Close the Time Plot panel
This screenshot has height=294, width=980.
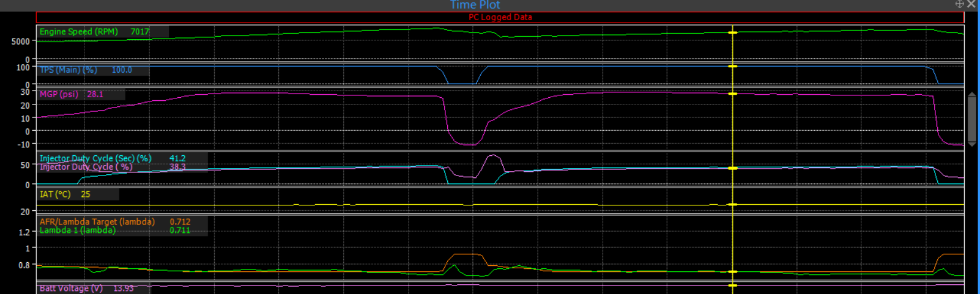[x=971, y=4]
